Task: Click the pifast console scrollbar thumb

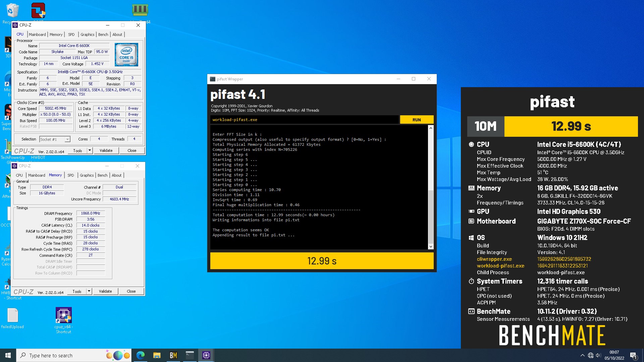Action: click(431, 217)
